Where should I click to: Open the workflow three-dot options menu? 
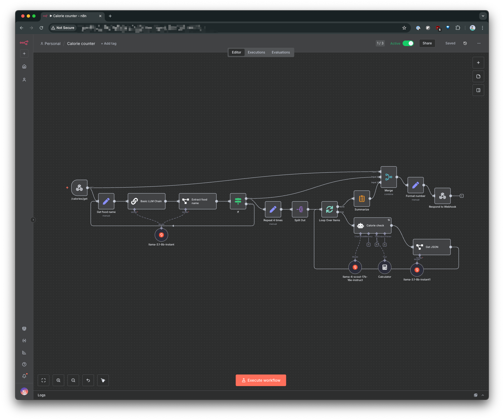click(479, 43)
